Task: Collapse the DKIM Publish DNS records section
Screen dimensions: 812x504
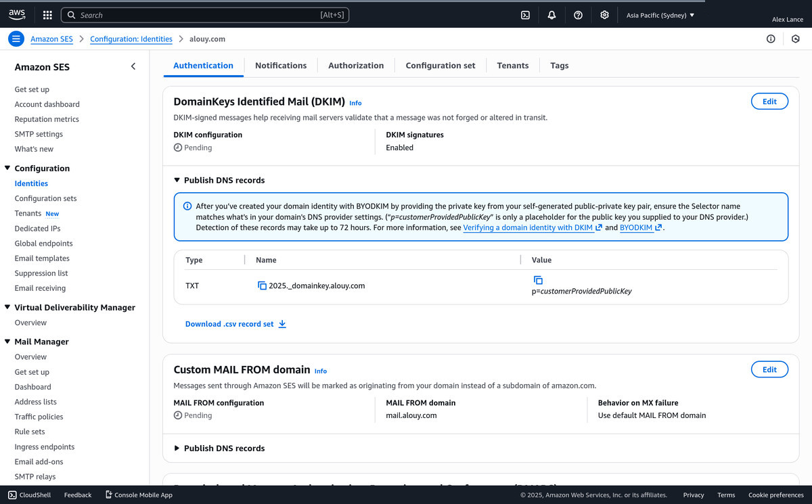Action: (177, 181)
